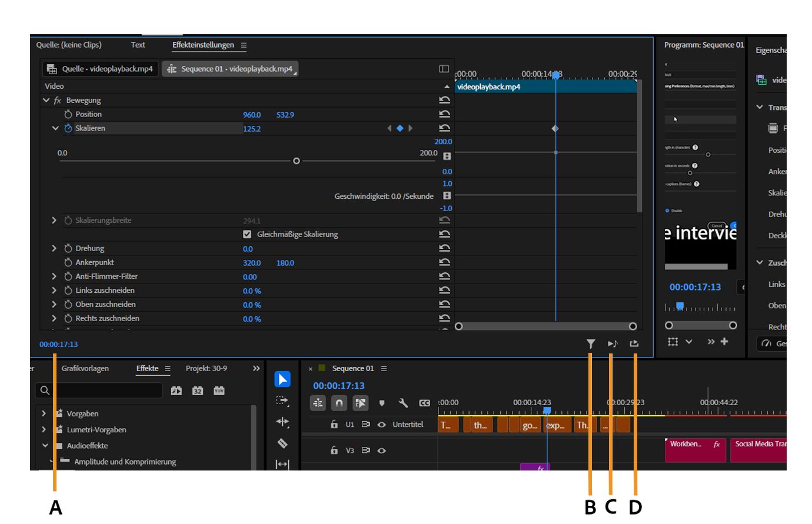The width and height of the screenshot is (812, 524).
Task: Click the YUV effects filter icon
Action: click(219, 391)
